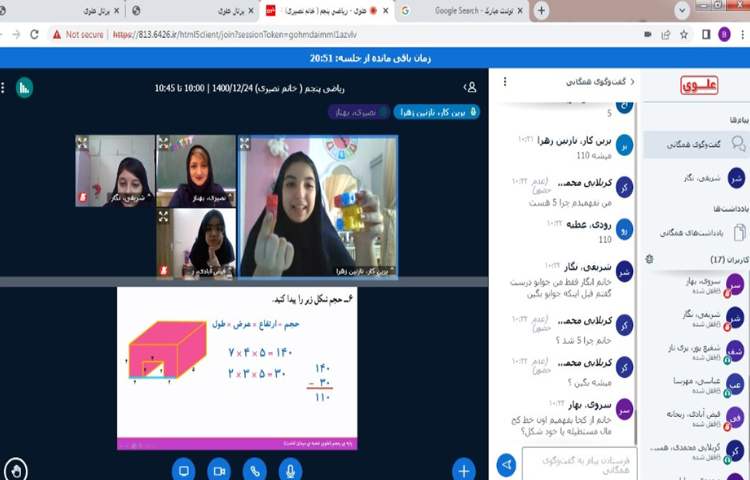Click the علوی logo
Screen dimensions: 750x480
tap(699, 85)
